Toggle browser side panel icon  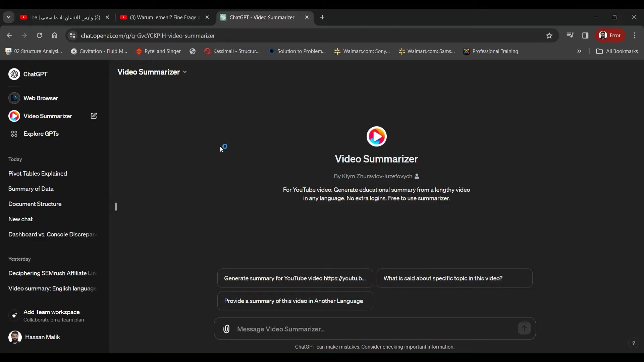coord(585,36)
